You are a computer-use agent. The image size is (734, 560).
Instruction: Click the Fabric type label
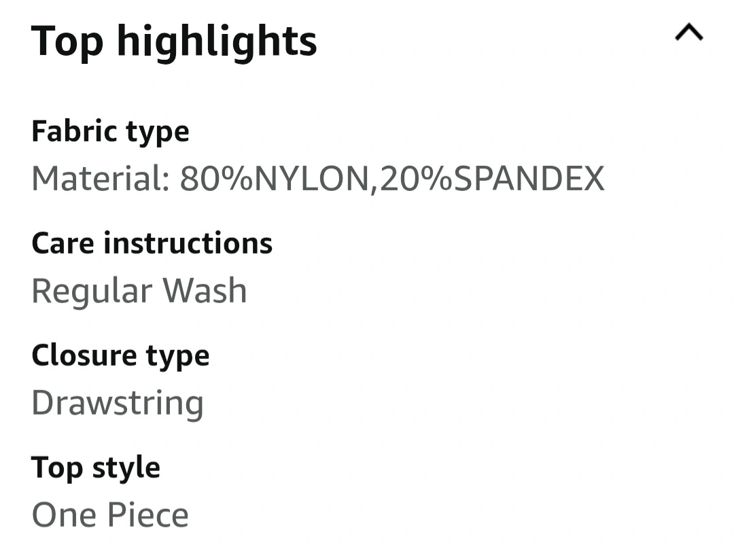point(111,132)
